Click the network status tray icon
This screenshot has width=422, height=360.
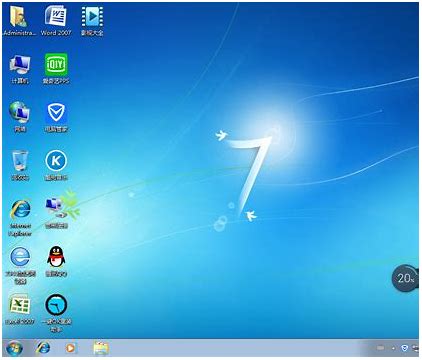click(x=416, y=348)
